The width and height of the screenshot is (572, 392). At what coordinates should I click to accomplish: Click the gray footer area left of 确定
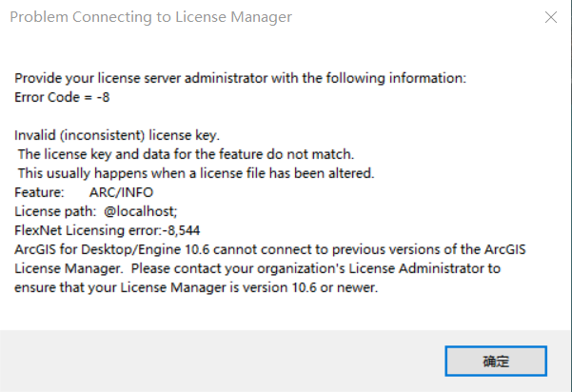(219, 362)
